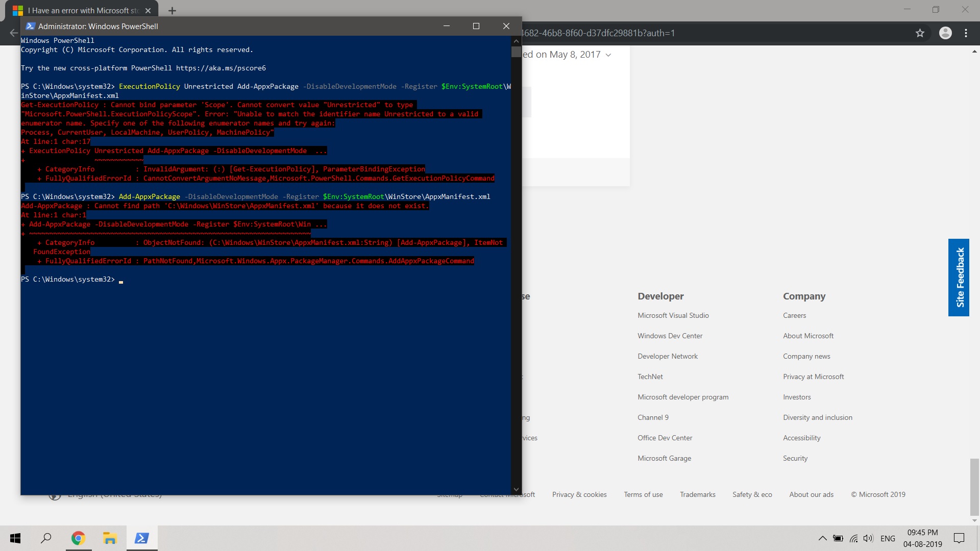Open Diversity and inclusion link

[817, 417]
